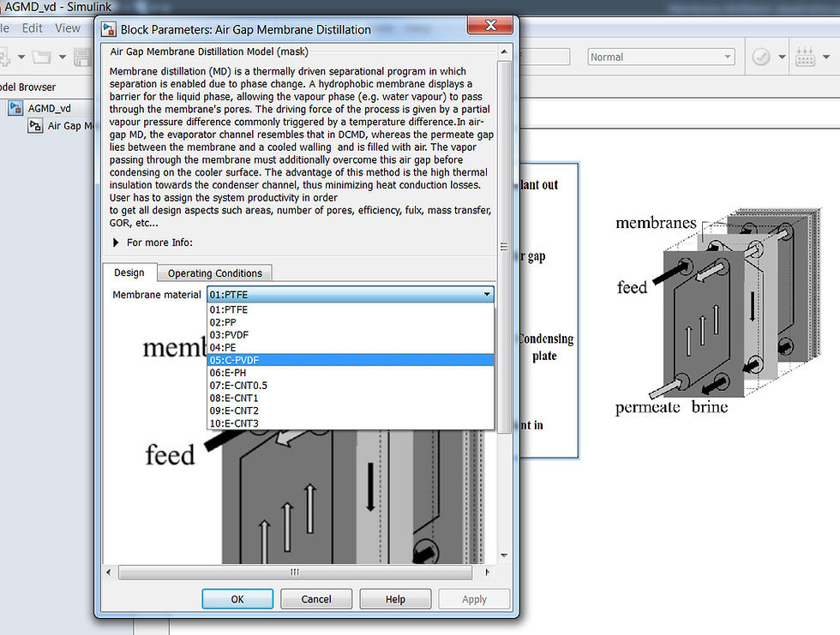Click the Cancel button
The image size is (840, 635).
[316, 599]
